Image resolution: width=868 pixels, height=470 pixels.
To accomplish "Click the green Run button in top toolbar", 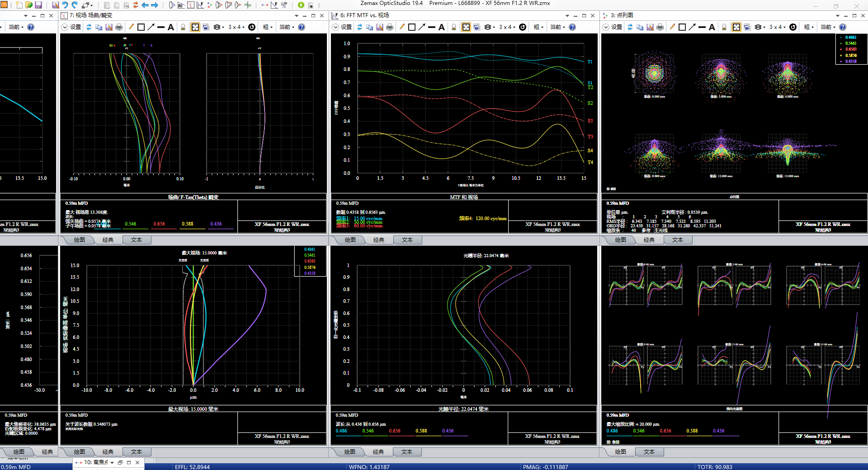I will (301, 5).
